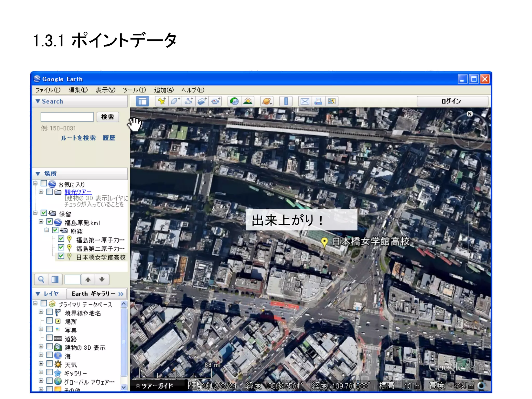Collapse the レイヤ panel triangle
This screenshot has height=399, width=532.
point(38,294)
